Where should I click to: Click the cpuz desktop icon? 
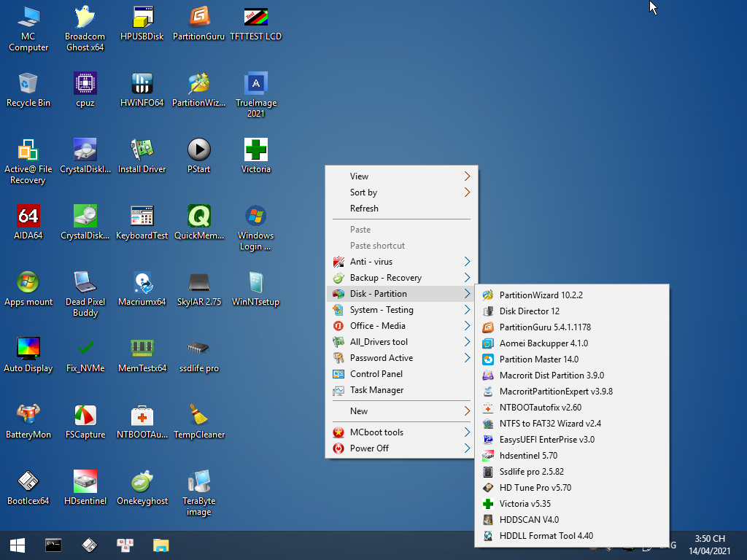click(x=85, y=90)
